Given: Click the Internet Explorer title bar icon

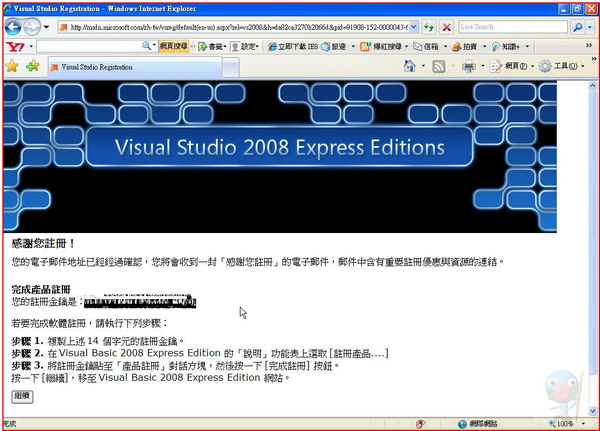Looking at the screenshot, I should point(8,8).
